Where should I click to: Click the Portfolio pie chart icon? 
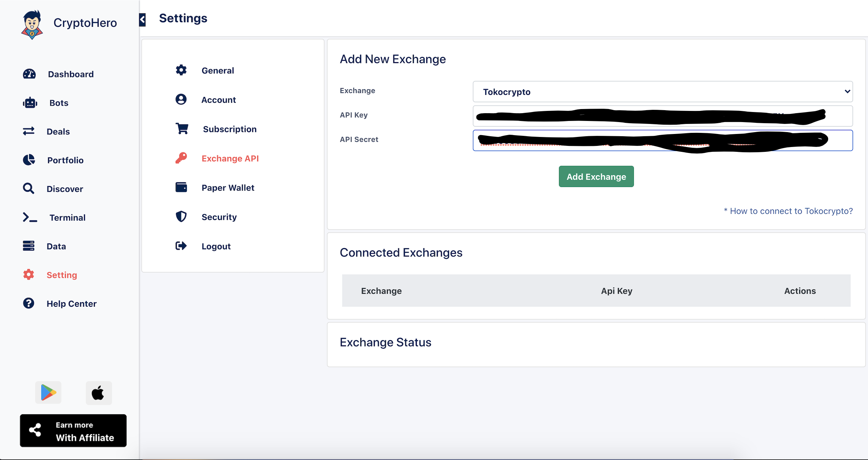click(x=29, y=160)
